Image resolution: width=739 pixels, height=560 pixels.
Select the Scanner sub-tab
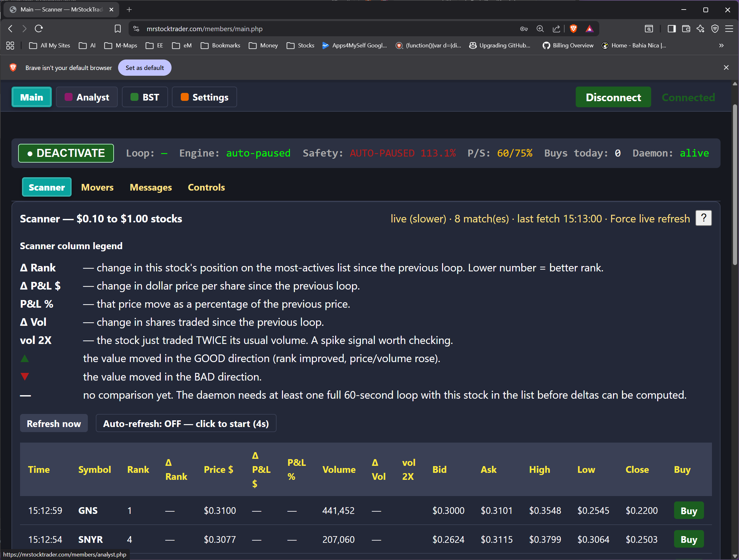pyautogui.click(x=47, y=187)
